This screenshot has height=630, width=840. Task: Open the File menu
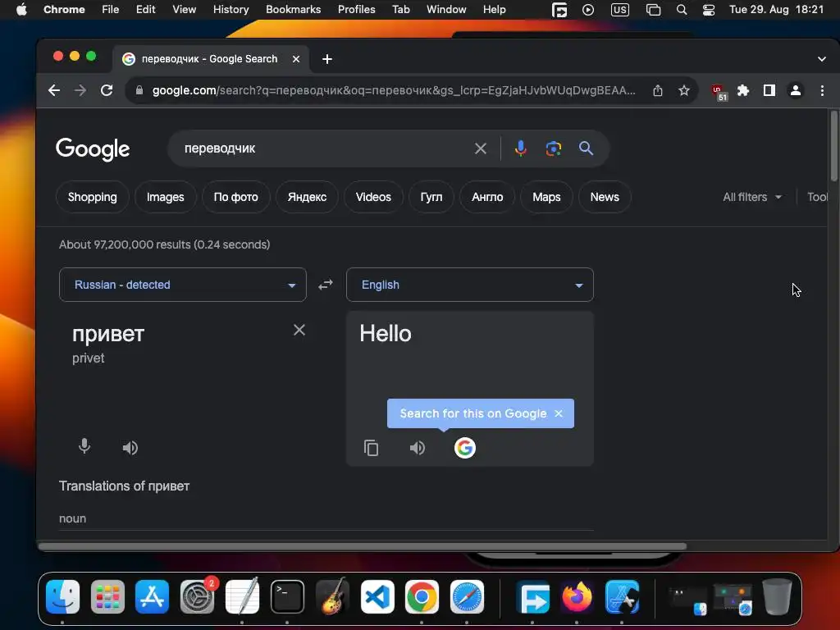point(111,10)
